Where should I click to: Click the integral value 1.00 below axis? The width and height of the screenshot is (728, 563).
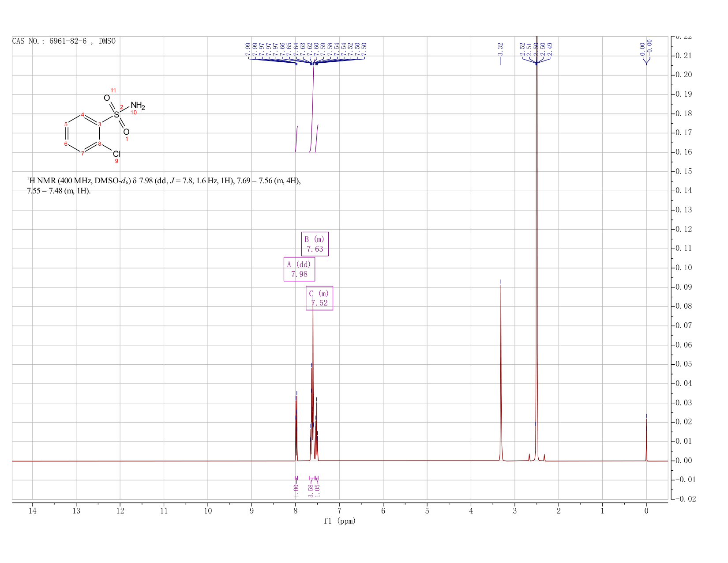point(296,490)
